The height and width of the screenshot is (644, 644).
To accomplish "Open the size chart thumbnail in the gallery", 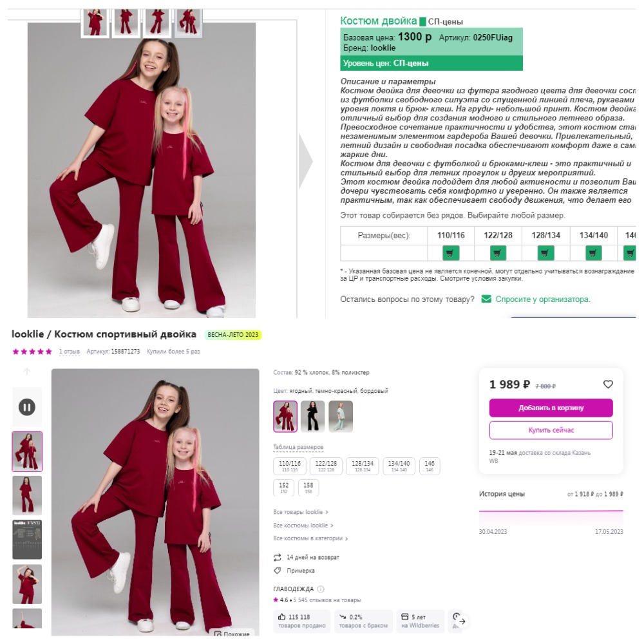I will click(x=27, y=539).
